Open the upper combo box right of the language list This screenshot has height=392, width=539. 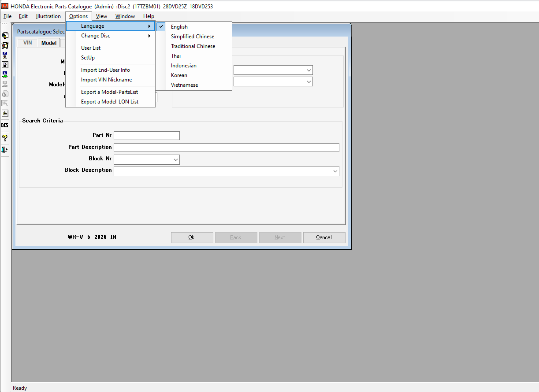tap(273, 70)
